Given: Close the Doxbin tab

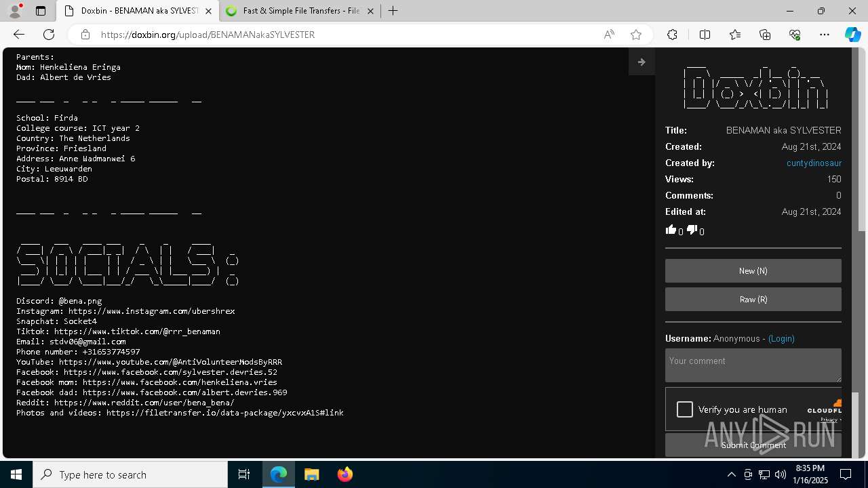Looking at the screenshot, I should click(209, 11).
